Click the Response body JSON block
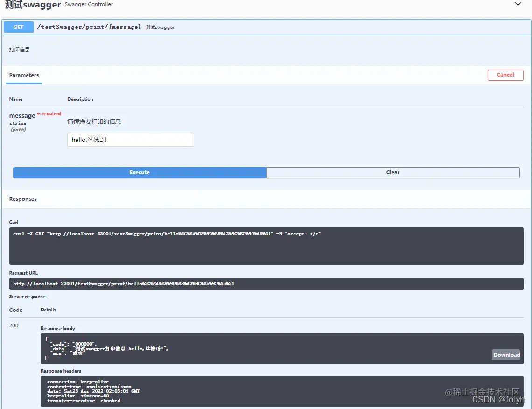 [x=281, y=349]
